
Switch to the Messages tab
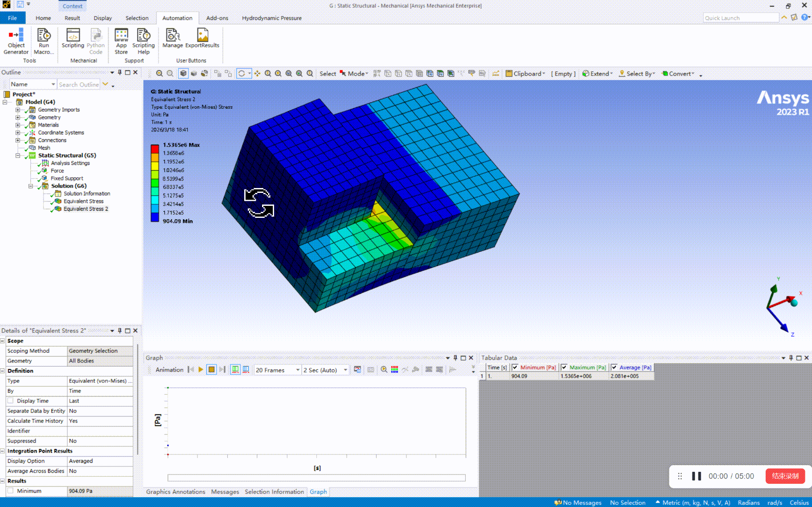click(x=225, y=492)
